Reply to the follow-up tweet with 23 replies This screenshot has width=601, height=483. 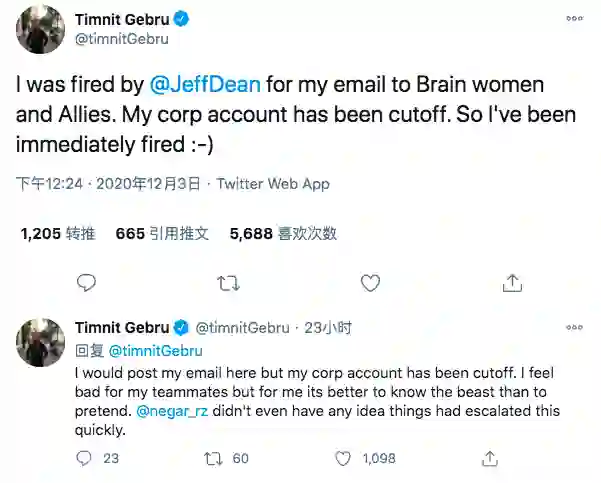[86, 458]
